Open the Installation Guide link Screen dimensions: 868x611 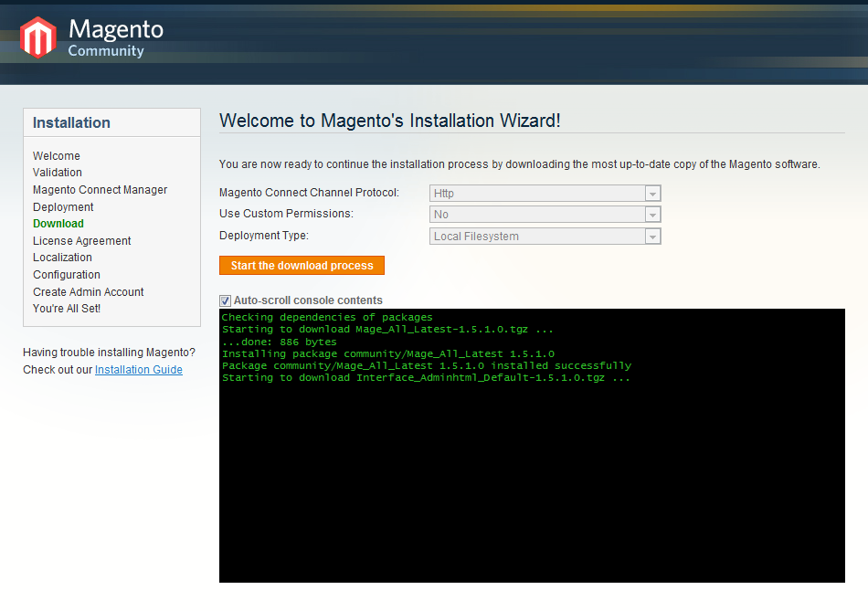tap(138, 370)
